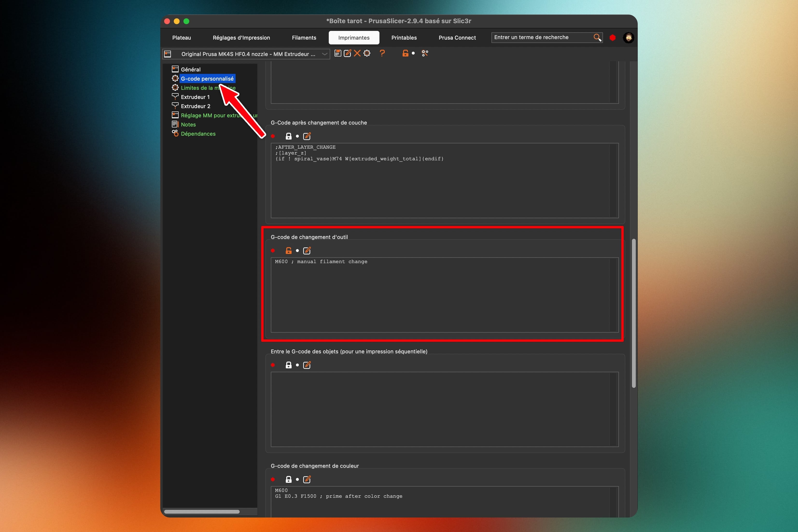Click the search magnifier icon
Image resolution: width=798 pixels, height=532 pixels.
(597, 37)
